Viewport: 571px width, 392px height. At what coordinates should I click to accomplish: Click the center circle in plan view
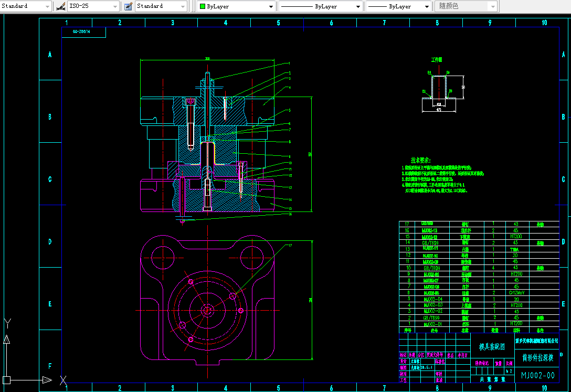click(x=208, y=310)
